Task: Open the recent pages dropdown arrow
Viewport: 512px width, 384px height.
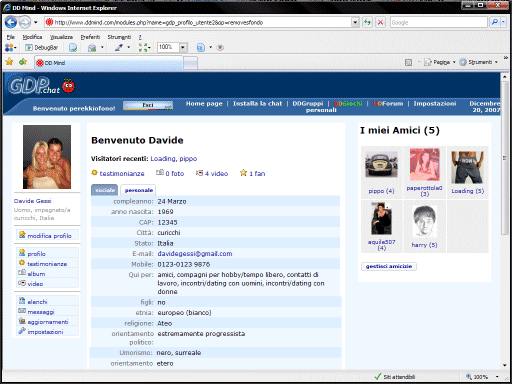Action: tap(35, 23)
